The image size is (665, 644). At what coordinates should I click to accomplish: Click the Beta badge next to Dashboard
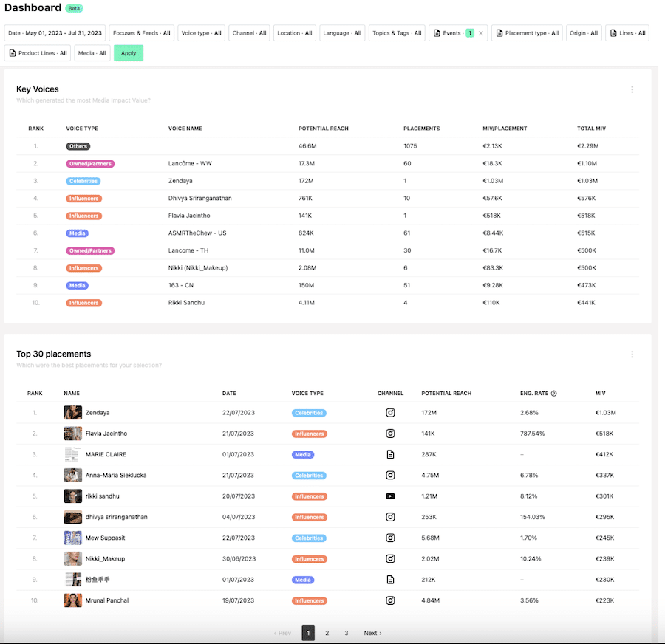click(74, 8)
